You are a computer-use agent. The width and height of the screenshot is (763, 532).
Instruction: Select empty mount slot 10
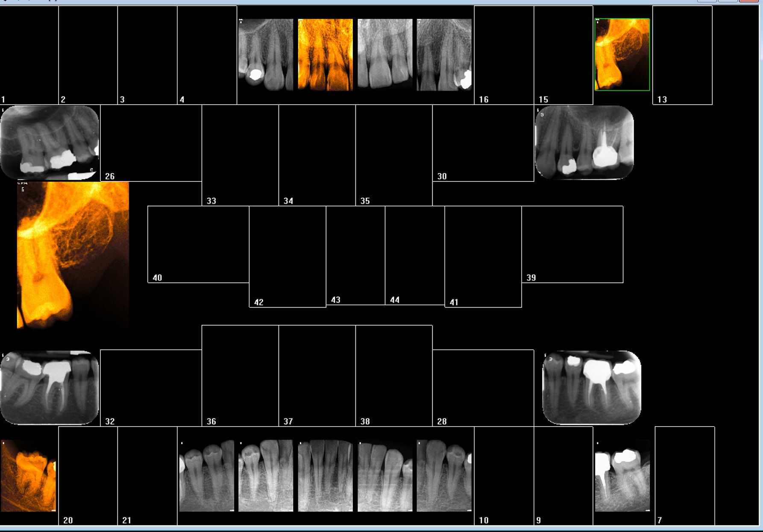[504, 476]
